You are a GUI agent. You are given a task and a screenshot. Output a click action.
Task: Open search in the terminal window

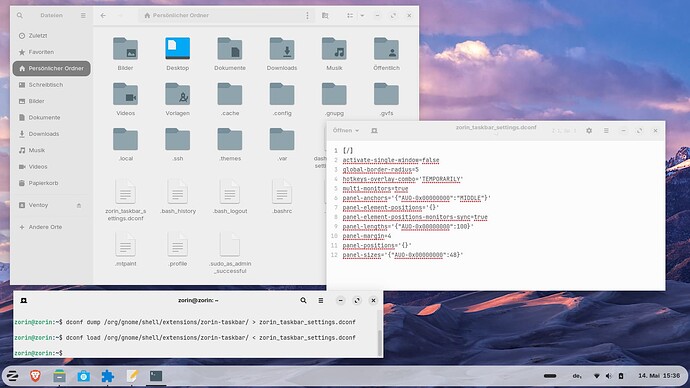303,300
